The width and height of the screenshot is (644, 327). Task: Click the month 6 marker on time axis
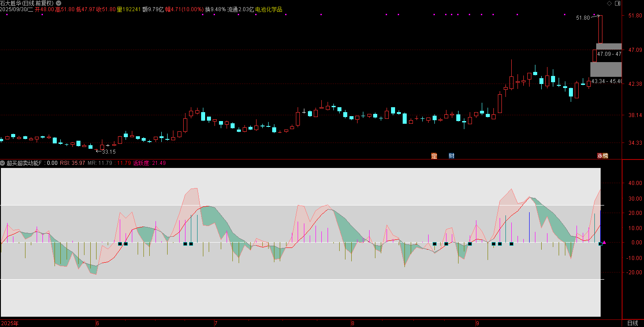[x=98, y=323]
